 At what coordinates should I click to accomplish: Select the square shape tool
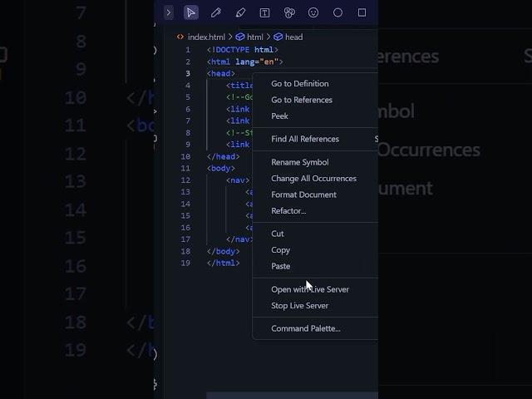pyautogui.click(x=362, y=13)
